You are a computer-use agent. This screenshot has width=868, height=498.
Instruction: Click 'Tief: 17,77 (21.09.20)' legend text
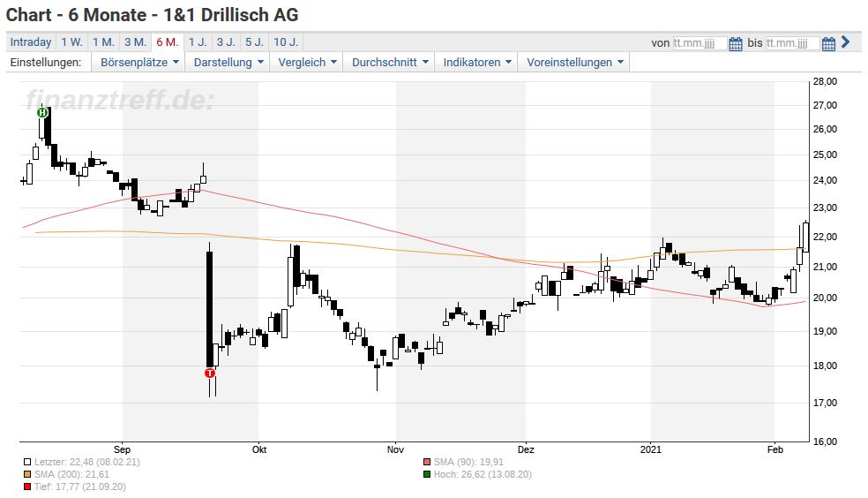pos(79,487)
